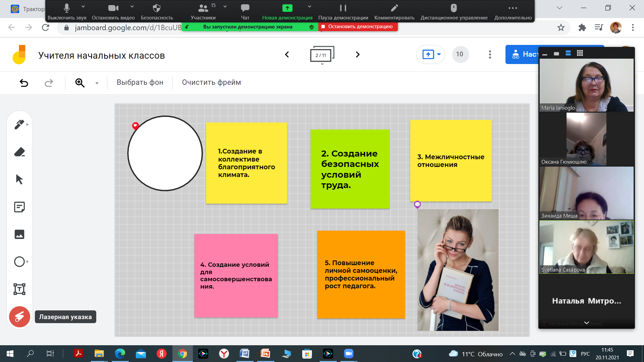This screenshot has height=362, width=644.
Task: Pause sharing with Пауза демонстрации
Action: click(x=343, y=11)
